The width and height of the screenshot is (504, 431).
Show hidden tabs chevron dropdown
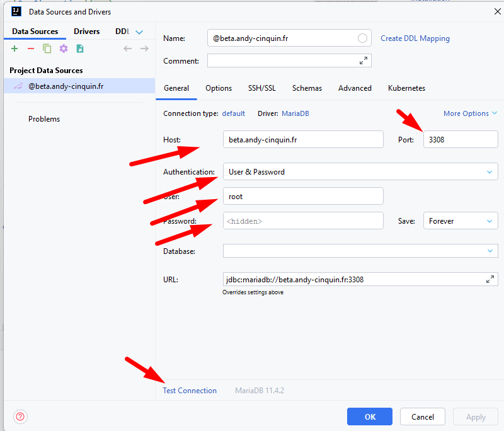[x=139, y=32]
